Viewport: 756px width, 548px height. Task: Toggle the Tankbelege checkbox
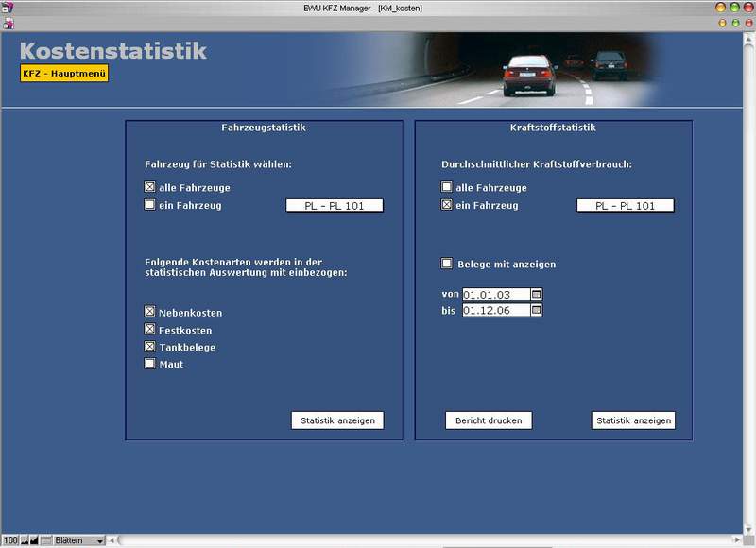pos(150,347)
